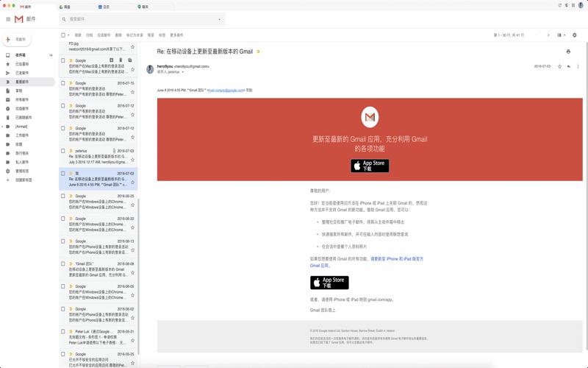Open search options dropdown arrow
Screen dimensions: 588x368
(x=219, y=20)
